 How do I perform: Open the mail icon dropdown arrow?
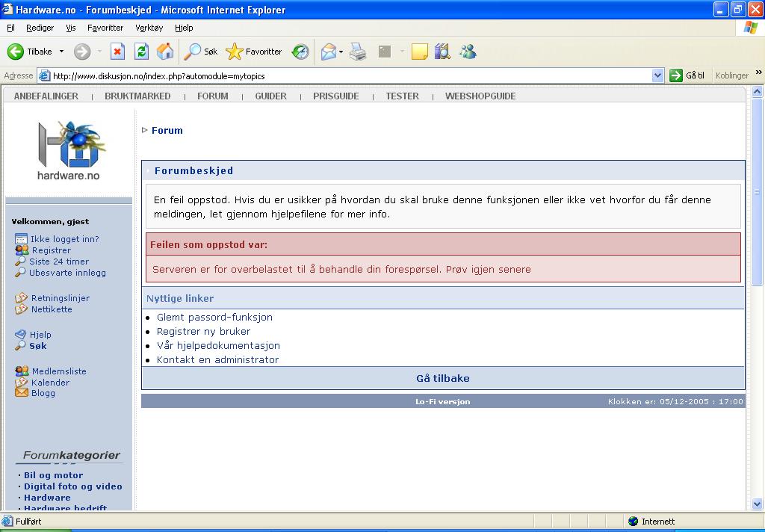[341, 52]
